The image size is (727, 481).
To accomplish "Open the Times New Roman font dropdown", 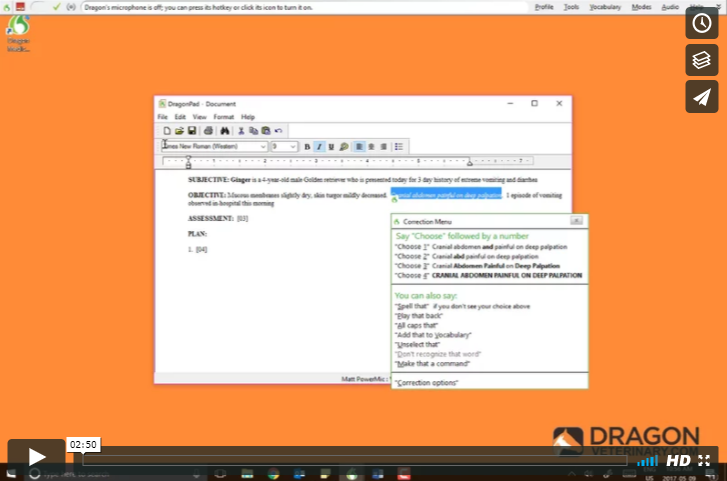I will click(x=262, y=147).
